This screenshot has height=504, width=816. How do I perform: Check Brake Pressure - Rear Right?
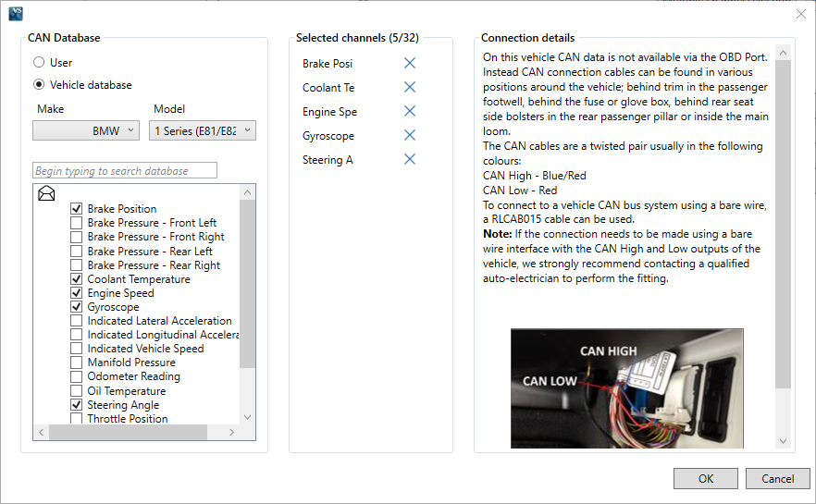[x=77, y=265]
